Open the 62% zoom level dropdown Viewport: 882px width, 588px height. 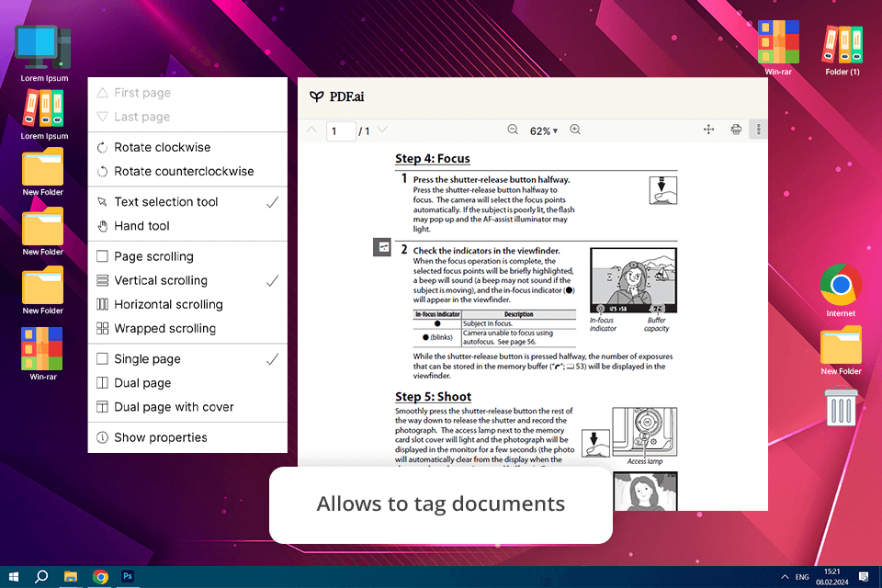click(x=543, y=130)
